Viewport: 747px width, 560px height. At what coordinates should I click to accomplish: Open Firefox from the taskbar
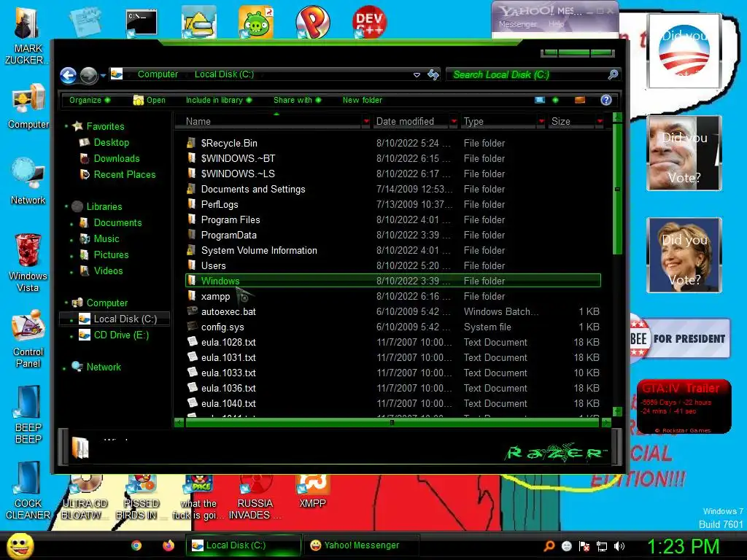pyautogui.click(x=169, y=545)
